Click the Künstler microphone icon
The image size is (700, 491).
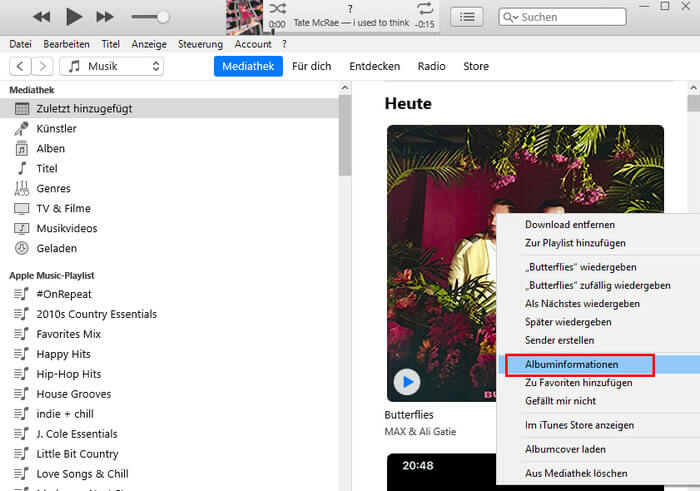(21, 129)
